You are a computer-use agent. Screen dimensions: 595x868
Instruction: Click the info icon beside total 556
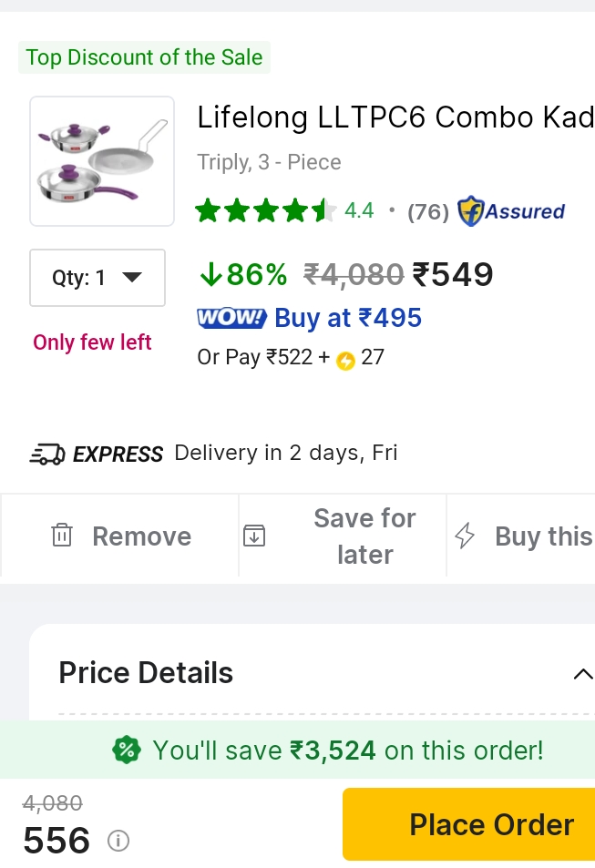[x=118, y=841]
